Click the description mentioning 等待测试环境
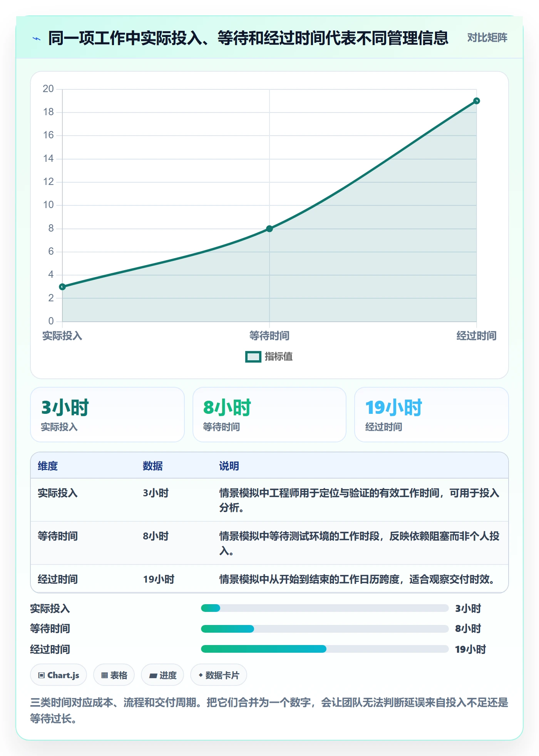Viewport: 539px width, 756px height. point(359,543)
